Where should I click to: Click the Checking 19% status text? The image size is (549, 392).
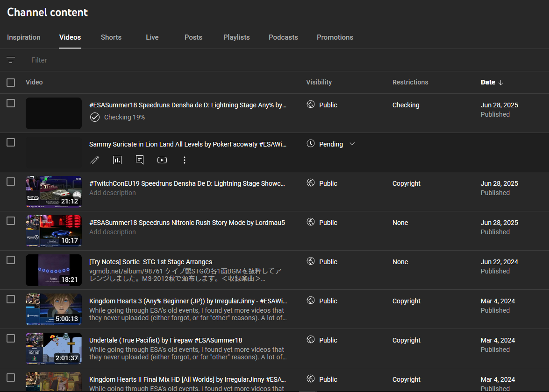coord(124,117)
